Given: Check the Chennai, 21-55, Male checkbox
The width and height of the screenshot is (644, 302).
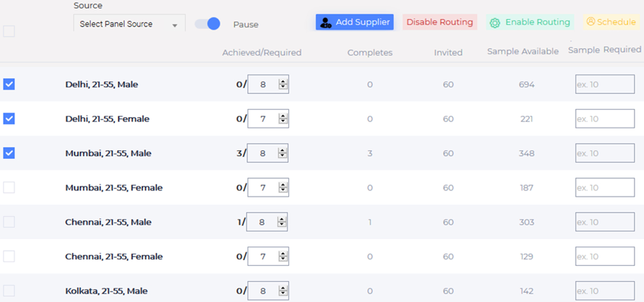Looking at the screenshot, I should pyautogui.click(x=9, y=222).
